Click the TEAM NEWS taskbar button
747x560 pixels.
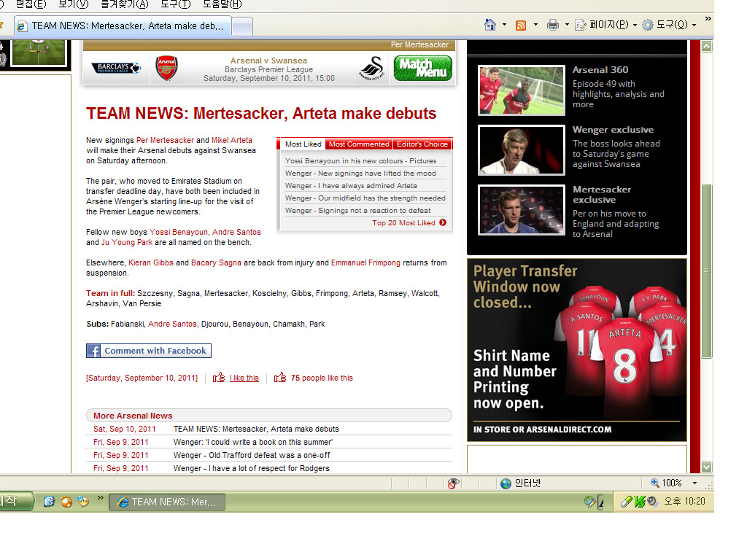[167, 502]
